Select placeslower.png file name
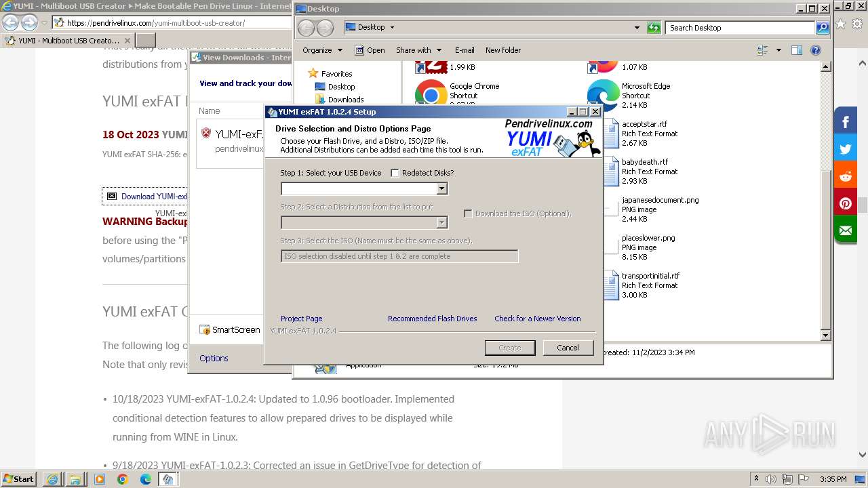 (648, 238)
